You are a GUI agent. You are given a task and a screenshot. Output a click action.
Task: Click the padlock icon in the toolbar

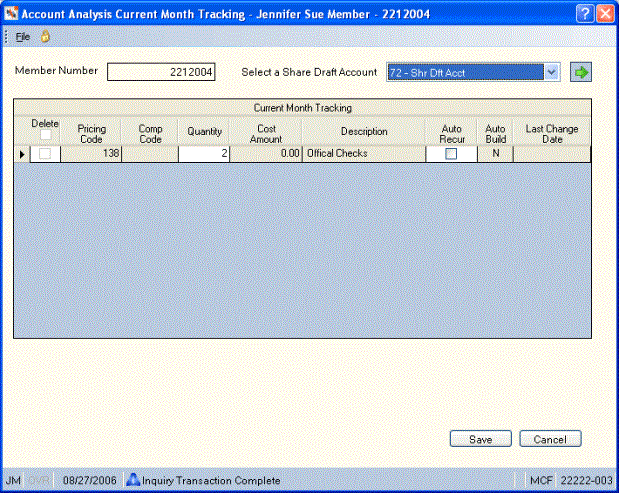click(45, 36)
